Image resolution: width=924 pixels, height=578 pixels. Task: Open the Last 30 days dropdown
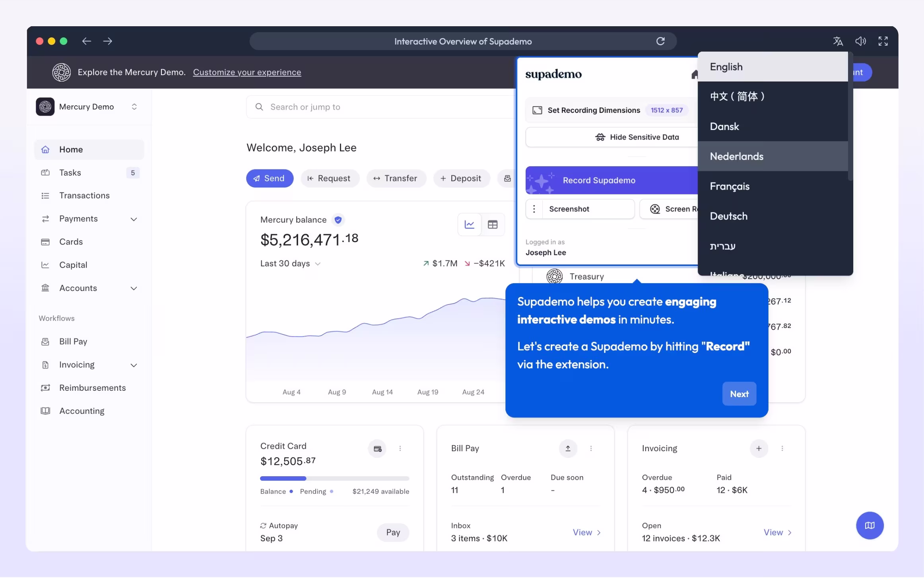[290, 264]
